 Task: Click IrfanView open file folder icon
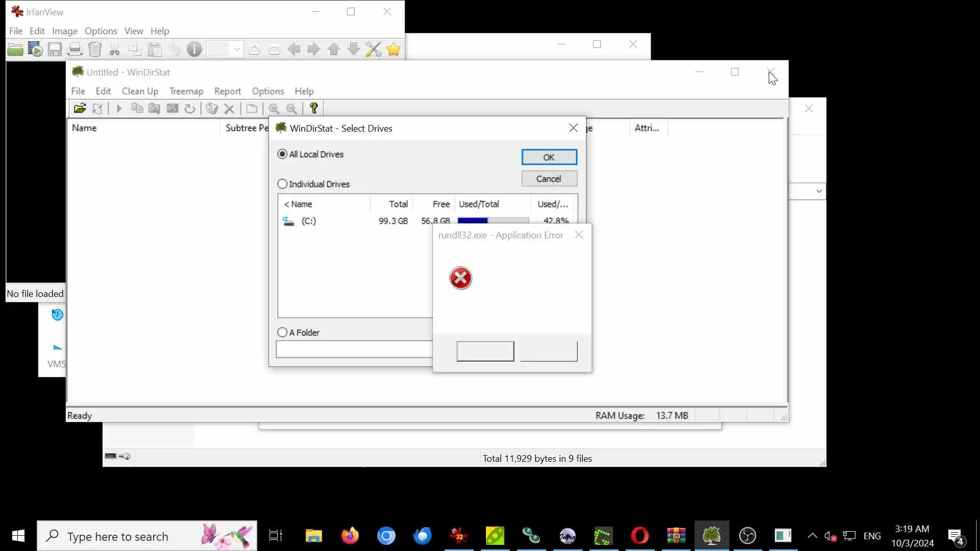(x=15, y=49)
